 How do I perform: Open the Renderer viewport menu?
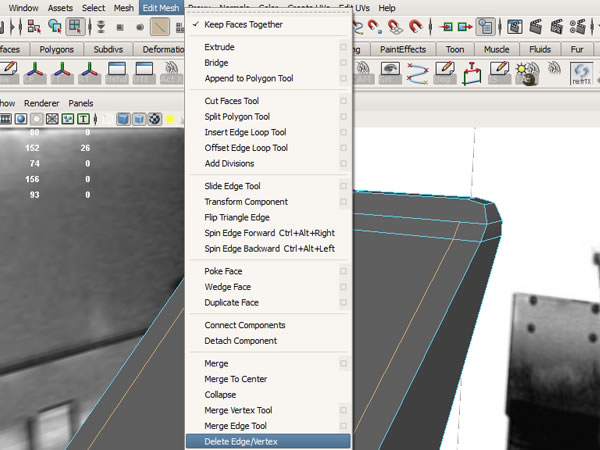coord(41,103)
